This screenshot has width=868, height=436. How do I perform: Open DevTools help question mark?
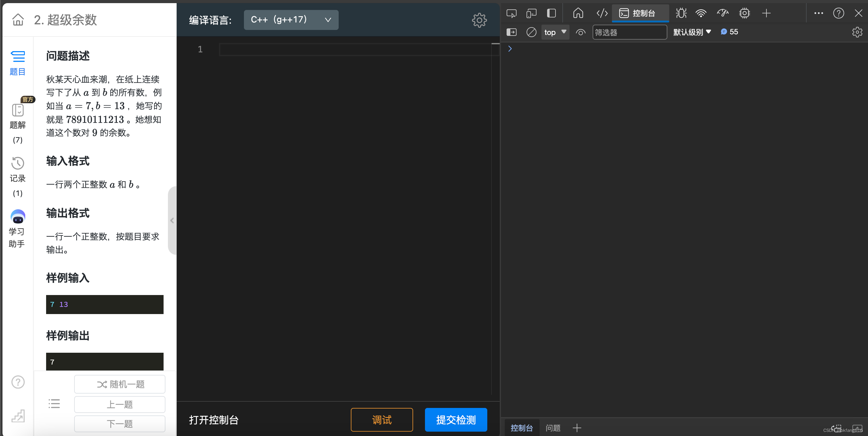[x=839, y=13]
